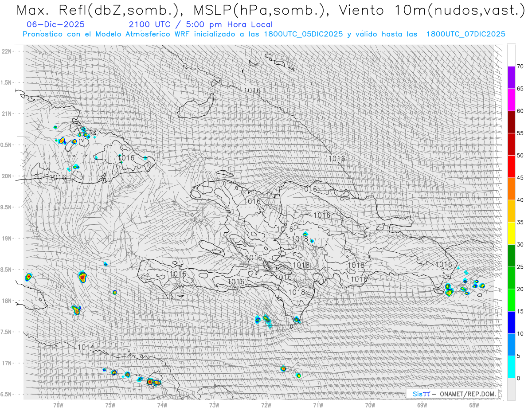The height and width of the screenshot is (411, 532).
Task: Click the '30' value on the colorbar scale
Action: click(x=520, y=244)
